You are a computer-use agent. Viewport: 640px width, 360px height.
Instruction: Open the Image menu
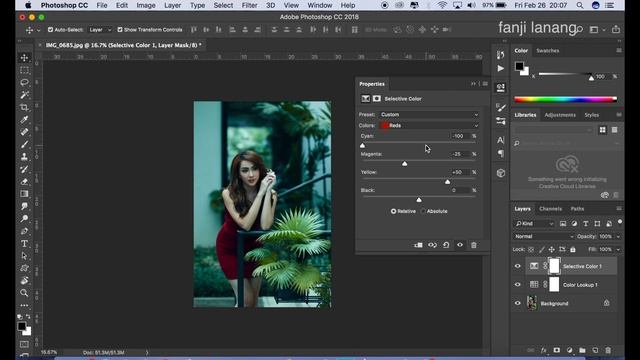coord(146,5)
